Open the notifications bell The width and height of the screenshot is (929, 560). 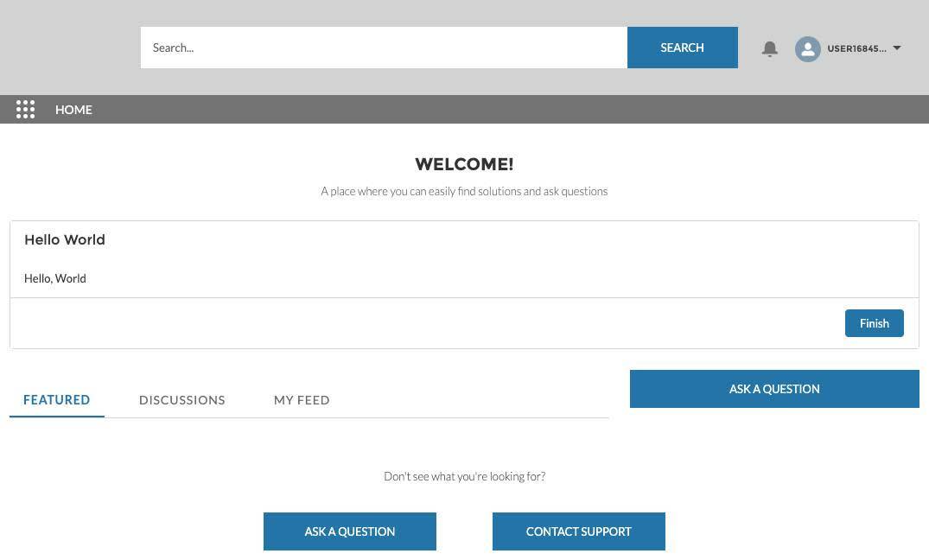pos(770,48)
